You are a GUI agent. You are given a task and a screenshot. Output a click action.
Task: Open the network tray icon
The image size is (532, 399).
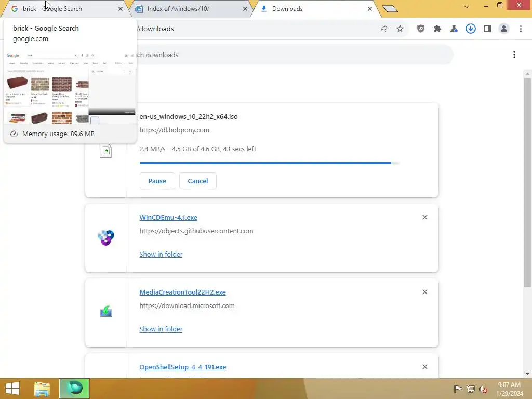pos(471,389)
